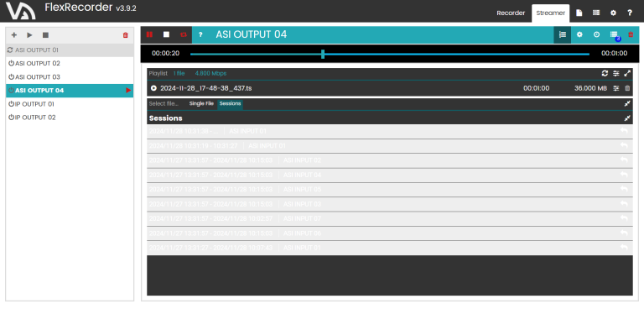Select ASI OUTPUT 04 in sidebar

point(70,91)
